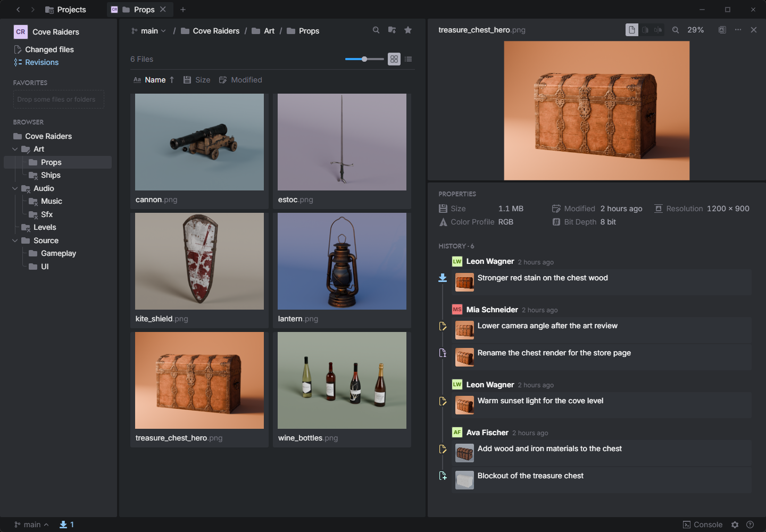Close the Props tab

click(x=163, y=10)
